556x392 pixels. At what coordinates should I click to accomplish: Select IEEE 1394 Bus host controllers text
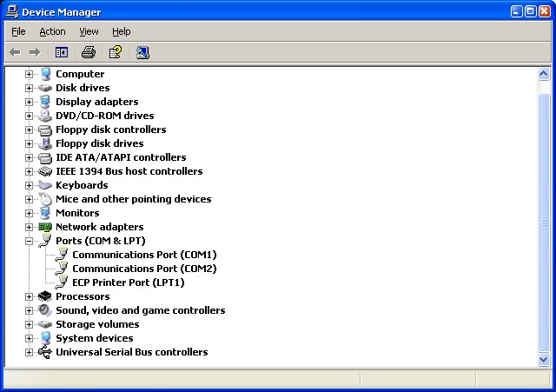[129, 171]
